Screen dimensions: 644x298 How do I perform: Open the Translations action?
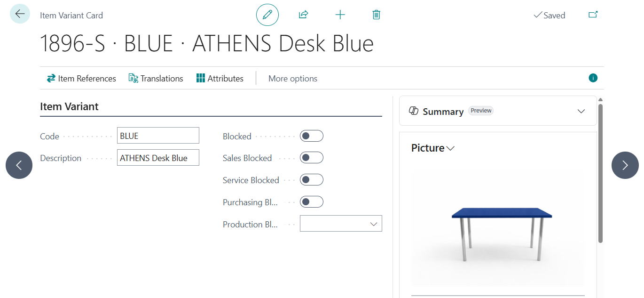(156, 79)
